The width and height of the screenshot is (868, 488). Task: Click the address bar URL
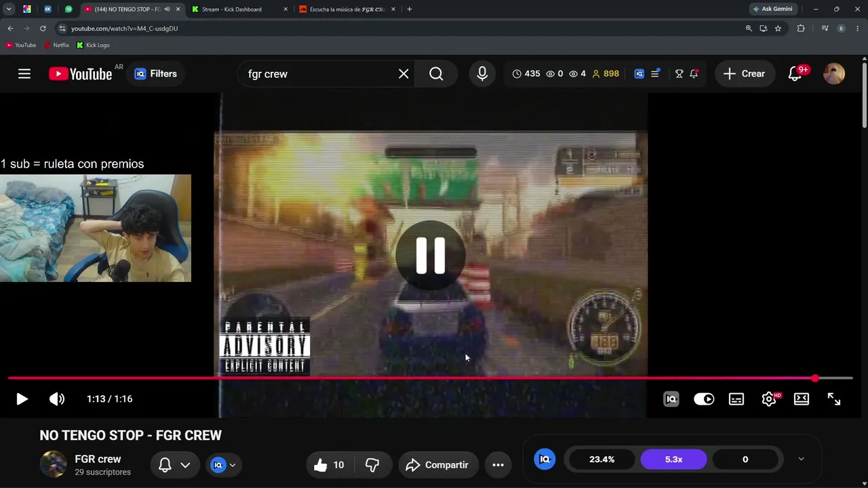click(125, 28)
